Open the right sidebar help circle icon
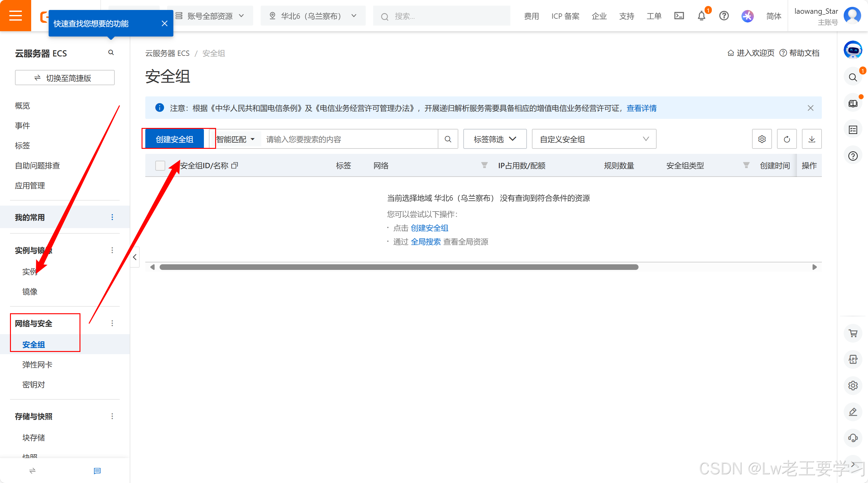 pyautogui.click(x=853, y=156)
